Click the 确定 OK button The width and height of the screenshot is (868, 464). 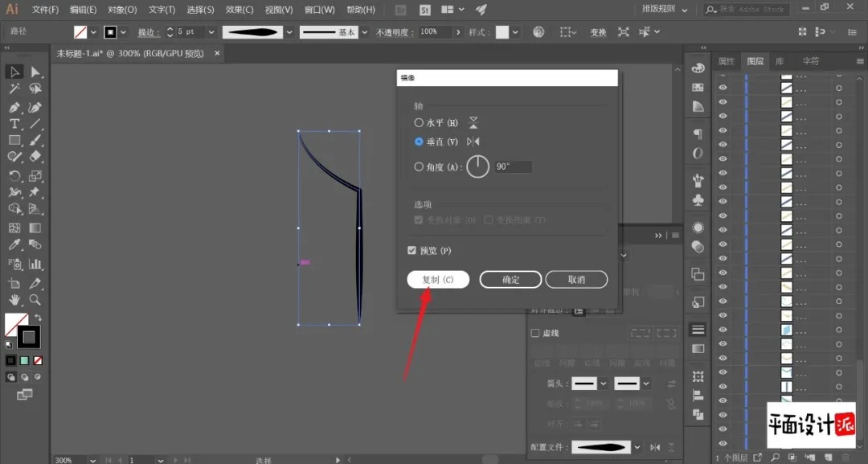pyautogui.click(x=510, y=280)
